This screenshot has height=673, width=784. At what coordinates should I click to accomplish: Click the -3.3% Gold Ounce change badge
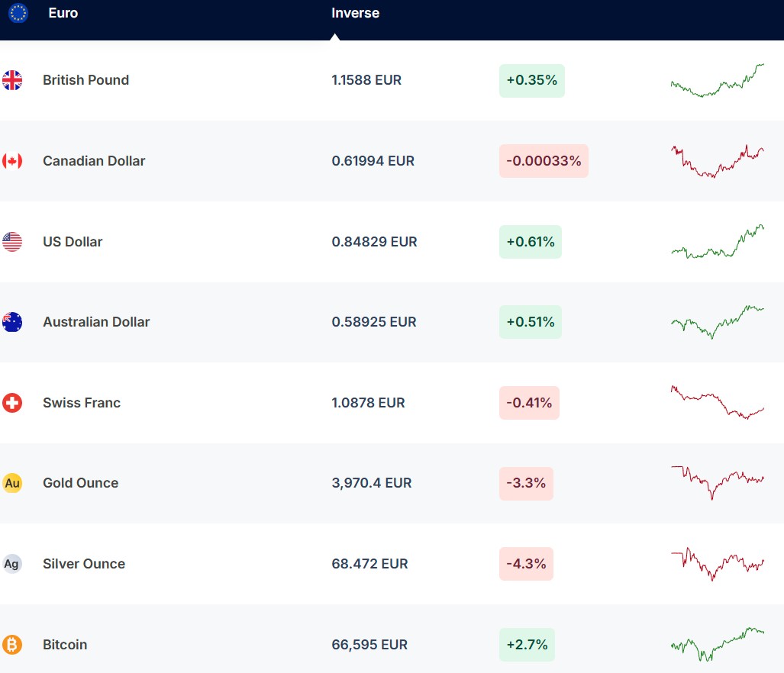[x=526, y=483]
